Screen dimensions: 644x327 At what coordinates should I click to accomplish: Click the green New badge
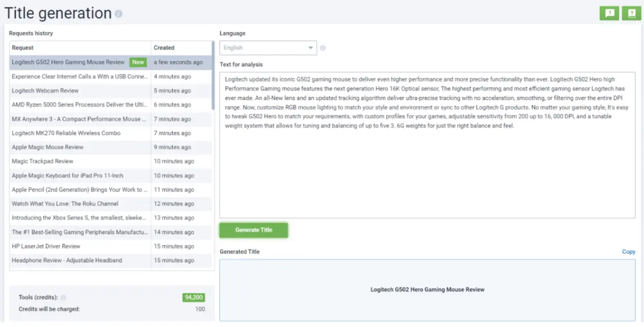click(x=138, y=62)
